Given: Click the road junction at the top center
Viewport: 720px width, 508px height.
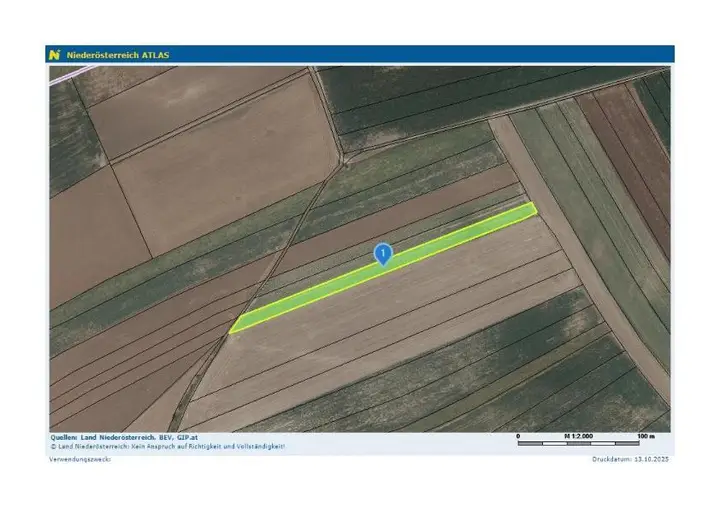Looking at the screenshot, I should click(345, 158).
